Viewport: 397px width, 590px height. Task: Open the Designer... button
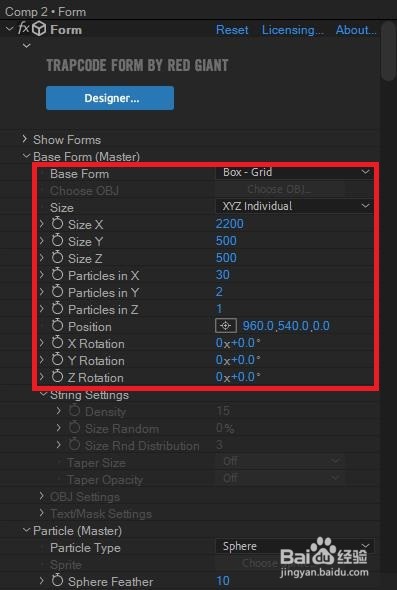click(x=110, y=98)
